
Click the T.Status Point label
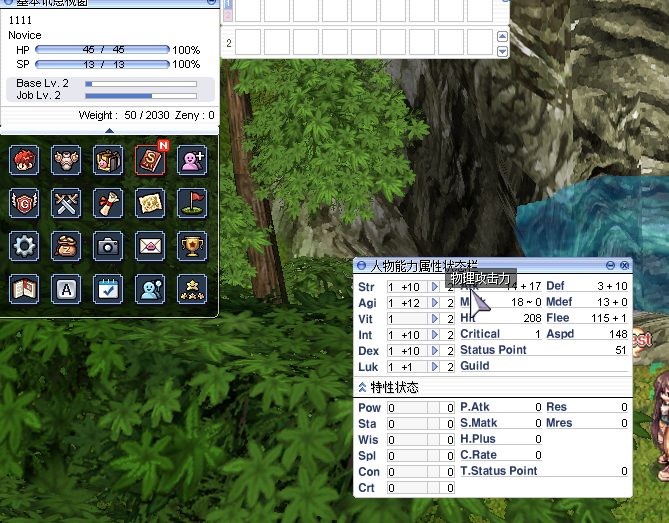tap(499, 471)
